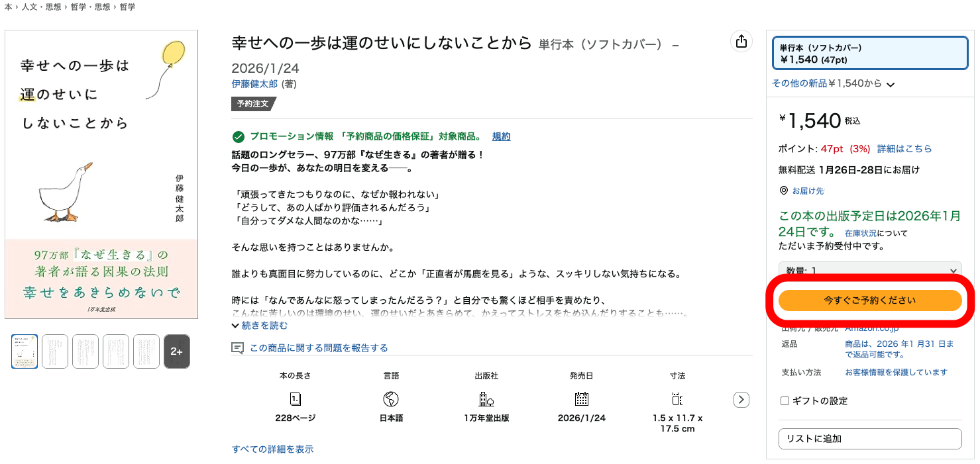Click the 今すぐご予約ください button
Image resolution: width=980 pixels, height=464 pixels.
870,300
